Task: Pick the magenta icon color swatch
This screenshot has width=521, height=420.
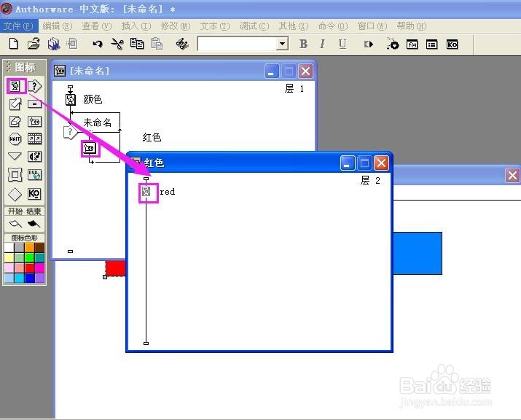Action: point(39,268)
